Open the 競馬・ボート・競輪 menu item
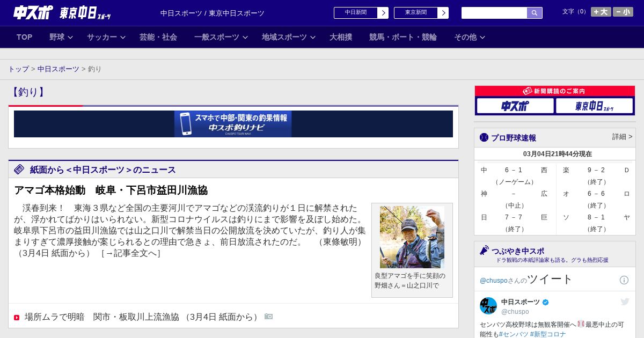 (x=403, y=37)
